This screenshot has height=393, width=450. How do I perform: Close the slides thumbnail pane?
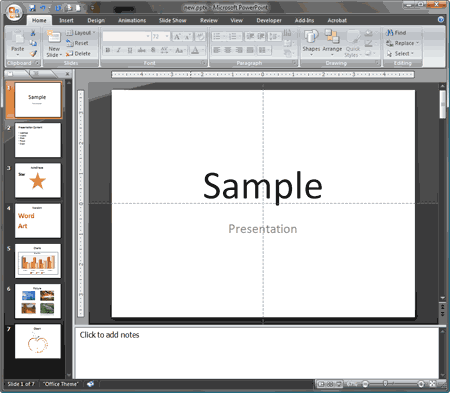click(x=67, y=74)
